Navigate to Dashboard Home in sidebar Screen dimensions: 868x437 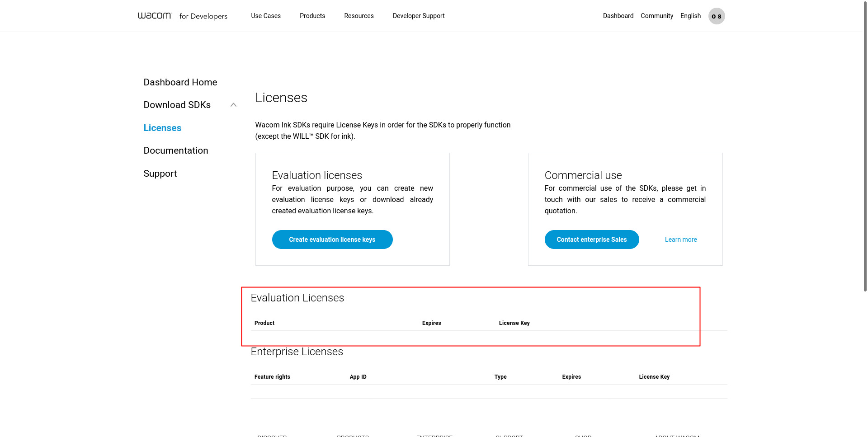pos(180,82)
